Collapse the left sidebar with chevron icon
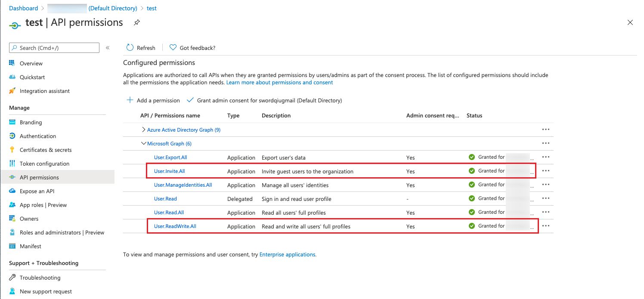The width and height of the screenshot is (644, 299). click(x=108, y=48)
